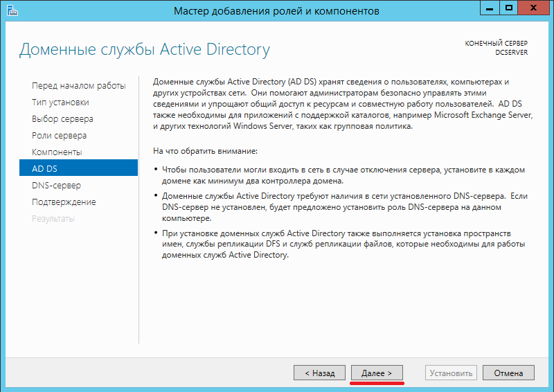
Task: Cancel the wizard with 'Отмена'
Action: coord(508,373)
